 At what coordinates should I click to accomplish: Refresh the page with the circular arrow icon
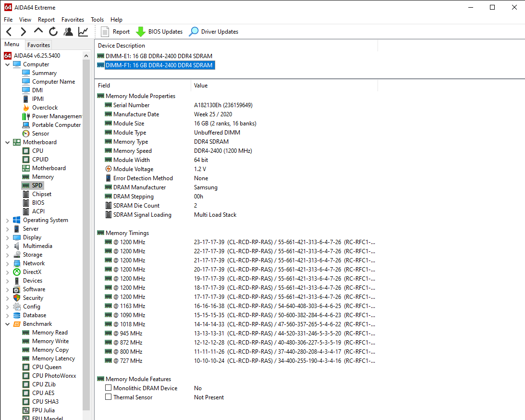(53, 32)
